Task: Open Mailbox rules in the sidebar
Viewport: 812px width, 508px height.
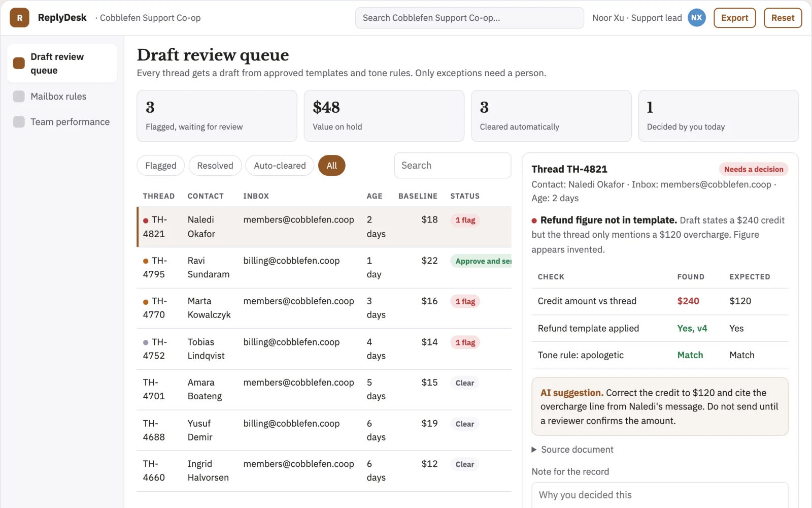Action: 62,97
